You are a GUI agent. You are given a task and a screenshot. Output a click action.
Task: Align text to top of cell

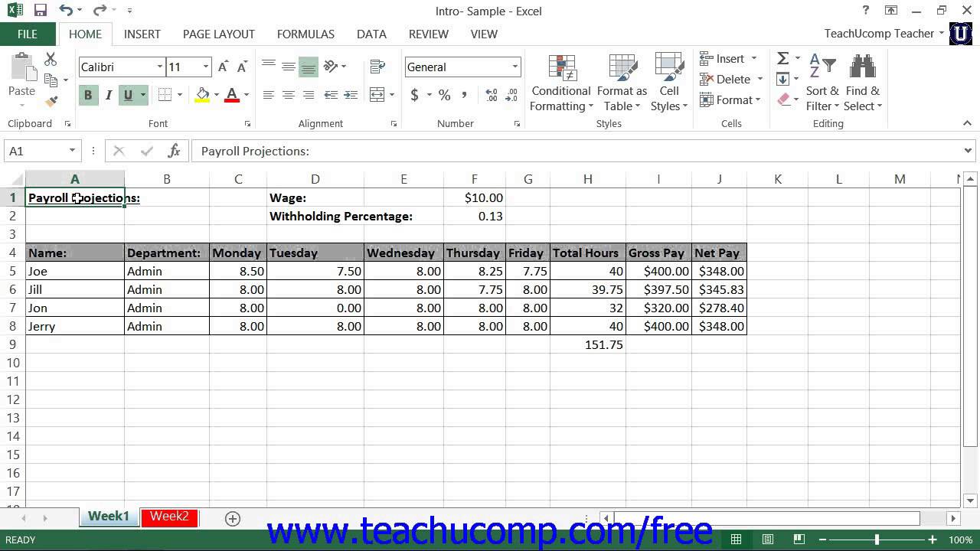point(268,67)
